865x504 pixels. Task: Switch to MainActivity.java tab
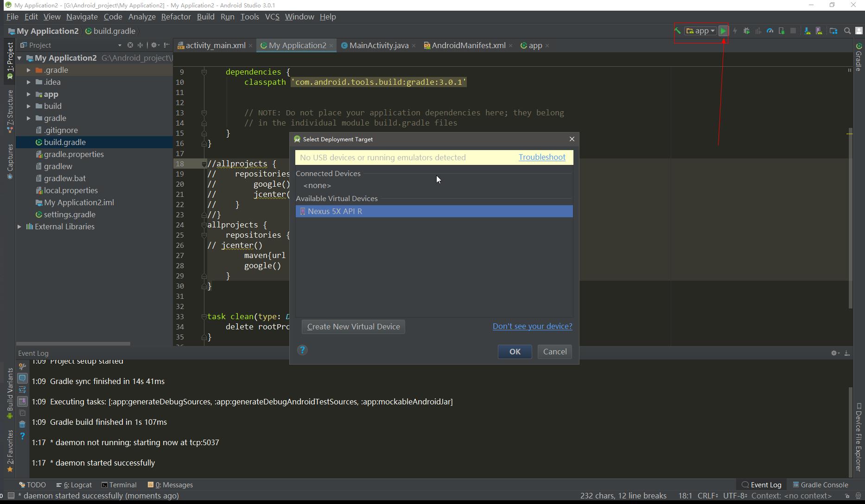pos(378,45)
